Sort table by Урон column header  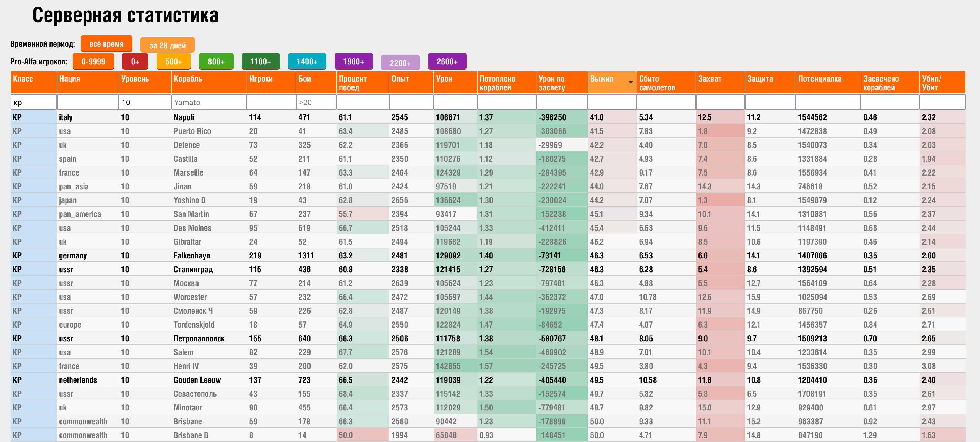pyautogui.click(x=455, y=83)
